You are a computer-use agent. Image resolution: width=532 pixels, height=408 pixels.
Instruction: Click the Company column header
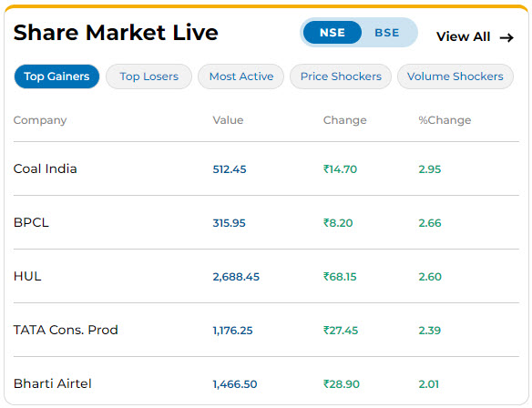point(40,120)
